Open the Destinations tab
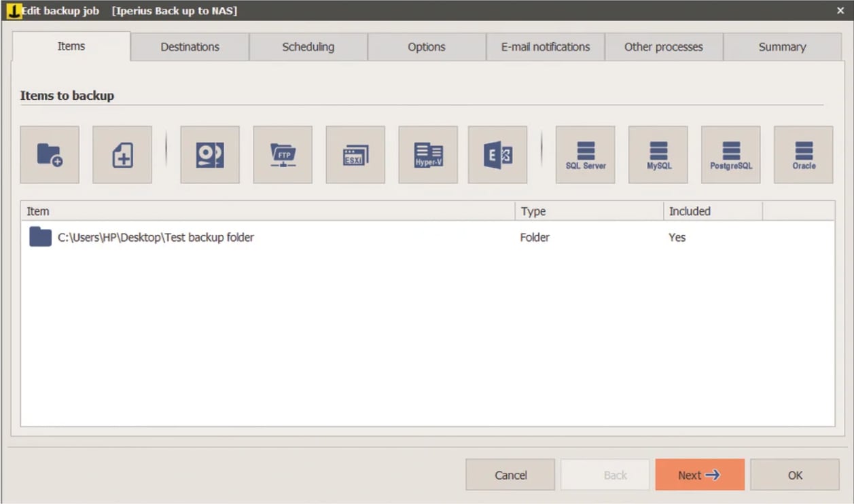The width and height of the screenshot is (854, 504). [190, 47]
